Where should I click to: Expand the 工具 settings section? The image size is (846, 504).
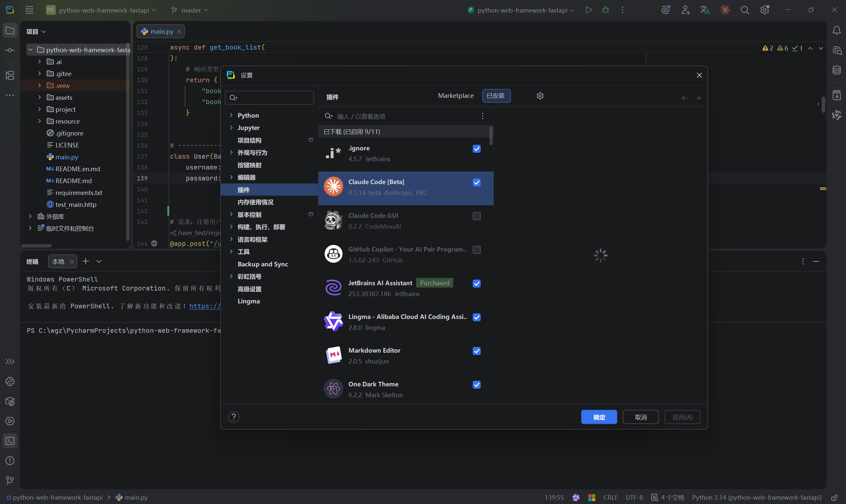click(x=231, y=251)
